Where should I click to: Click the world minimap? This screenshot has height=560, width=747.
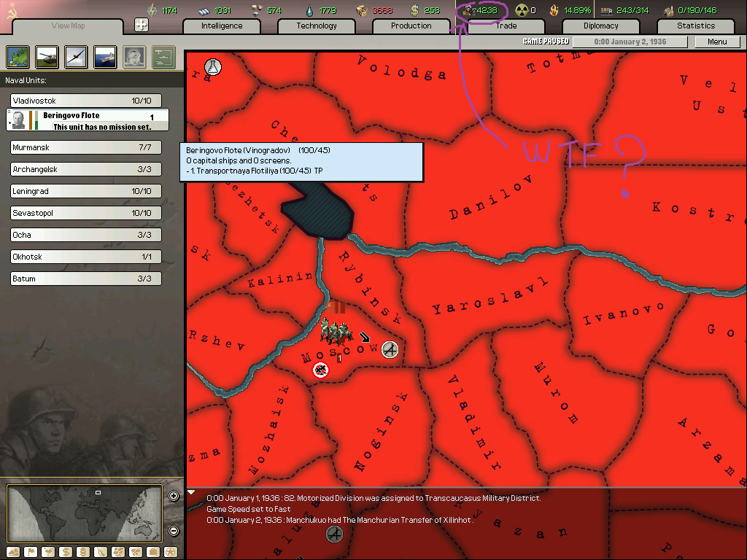[x=85, y=514]
